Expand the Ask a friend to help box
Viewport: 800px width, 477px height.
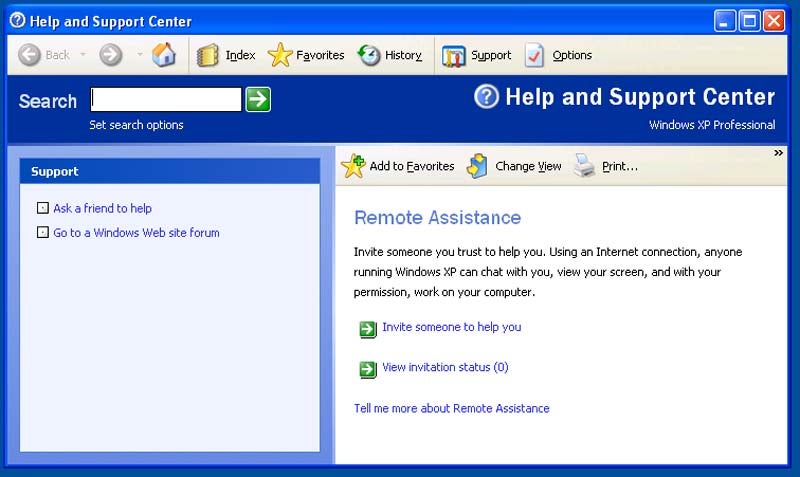[43, 208]
